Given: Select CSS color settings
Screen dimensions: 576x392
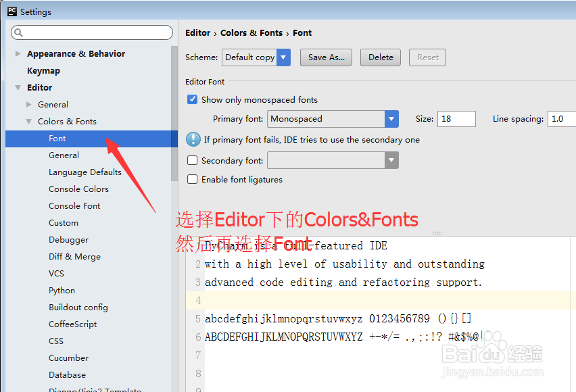Looking at the screenshot, I should 56,341.
